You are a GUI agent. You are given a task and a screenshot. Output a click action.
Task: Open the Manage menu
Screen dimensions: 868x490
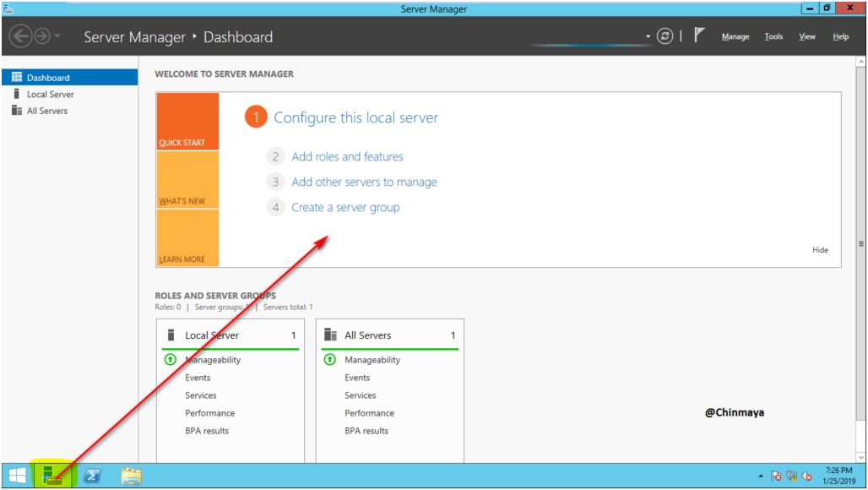[x=735, y=36]
